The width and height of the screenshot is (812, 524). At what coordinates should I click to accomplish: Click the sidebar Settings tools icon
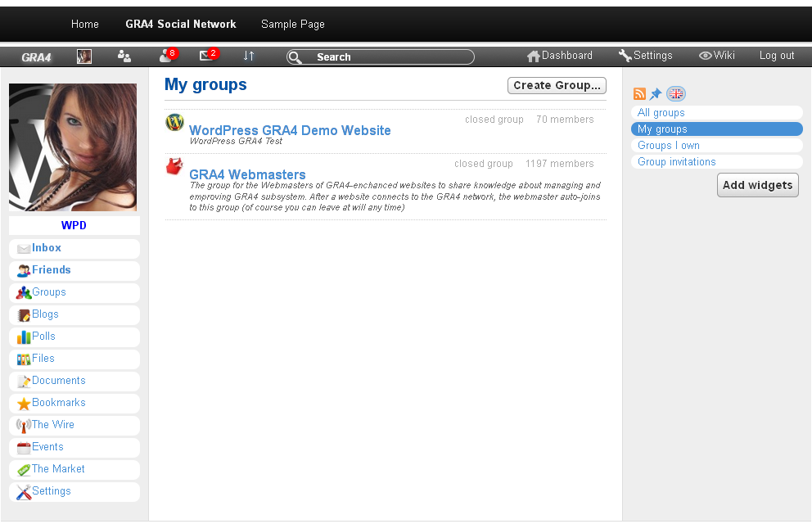[24, 492]
